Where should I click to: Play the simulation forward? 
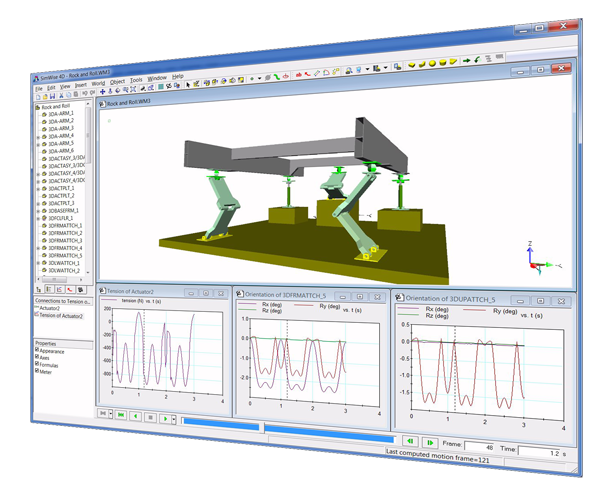164,419
